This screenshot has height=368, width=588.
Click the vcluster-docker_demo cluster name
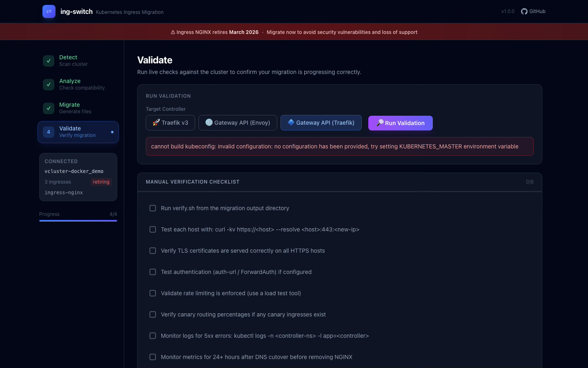pos(74,171)
